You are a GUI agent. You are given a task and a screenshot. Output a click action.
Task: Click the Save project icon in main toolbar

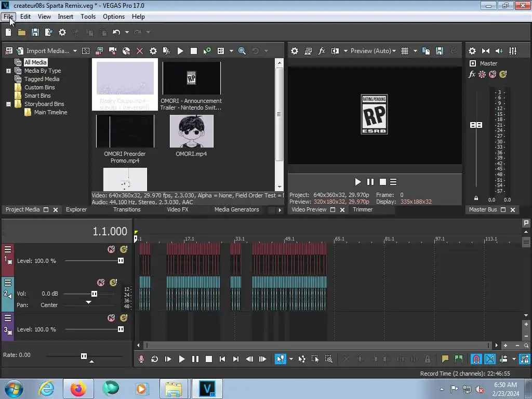35,32
